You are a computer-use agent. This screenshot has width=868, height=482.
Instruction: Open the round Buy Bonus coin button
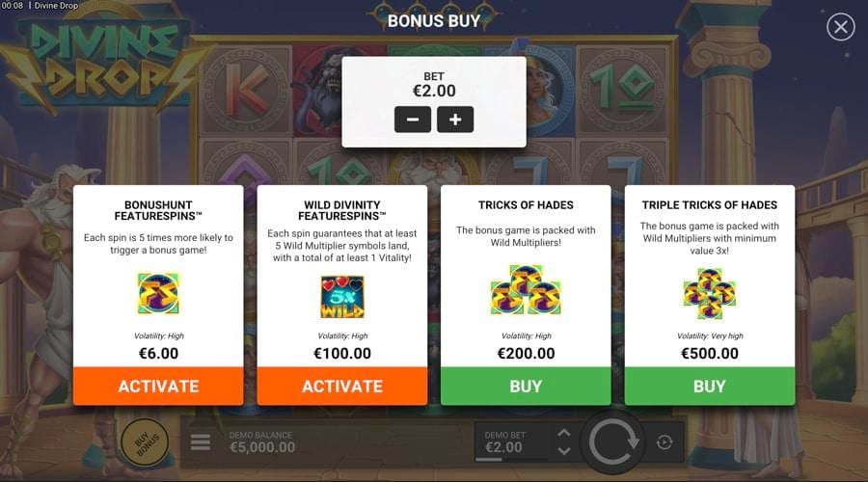145,442
